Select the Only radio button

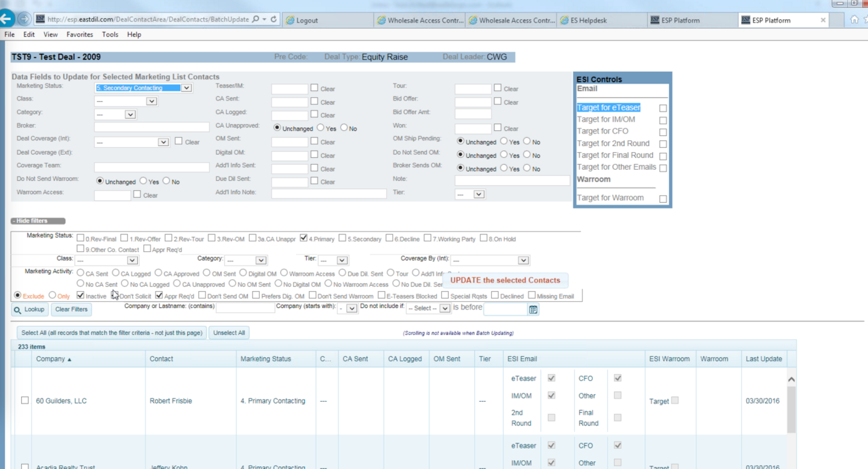coord(52,295)
